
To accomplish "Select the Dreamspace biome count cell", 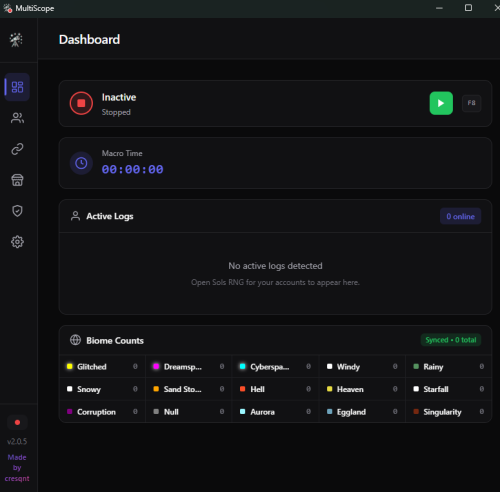I will point(188,366).
